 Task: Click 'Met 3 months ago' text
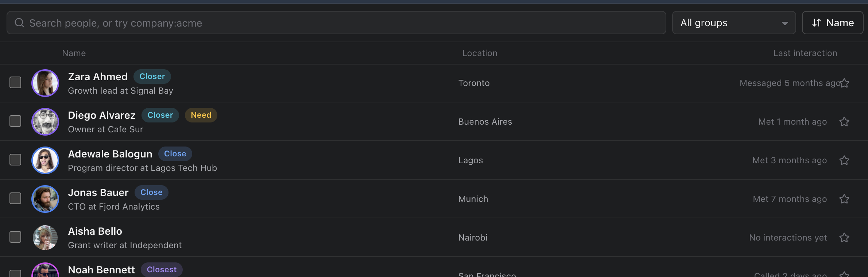pyautogui.click(x=790, y=160)
